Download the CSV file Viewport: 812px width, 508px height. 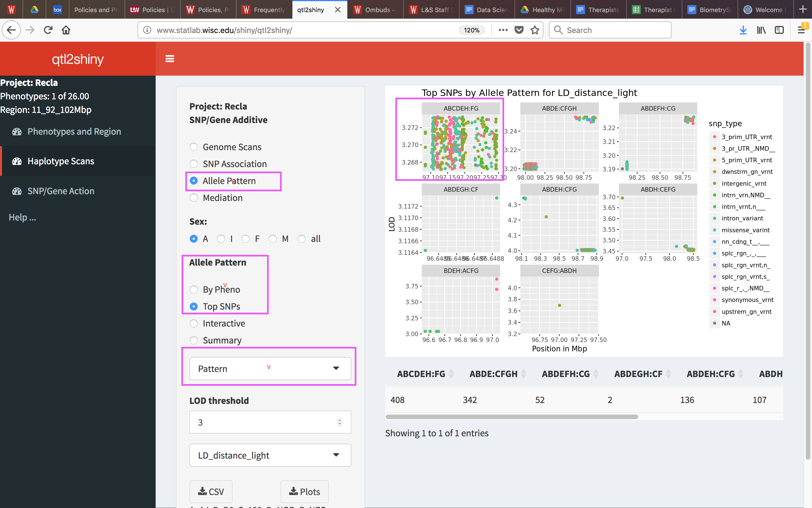pos(211,492)
